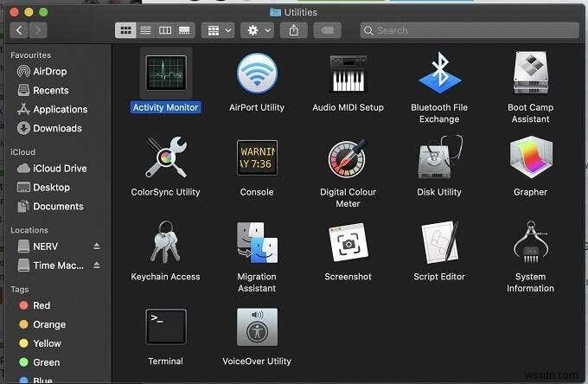Open the Terminal app icon

pyautogui.click(x=166, y=327)
